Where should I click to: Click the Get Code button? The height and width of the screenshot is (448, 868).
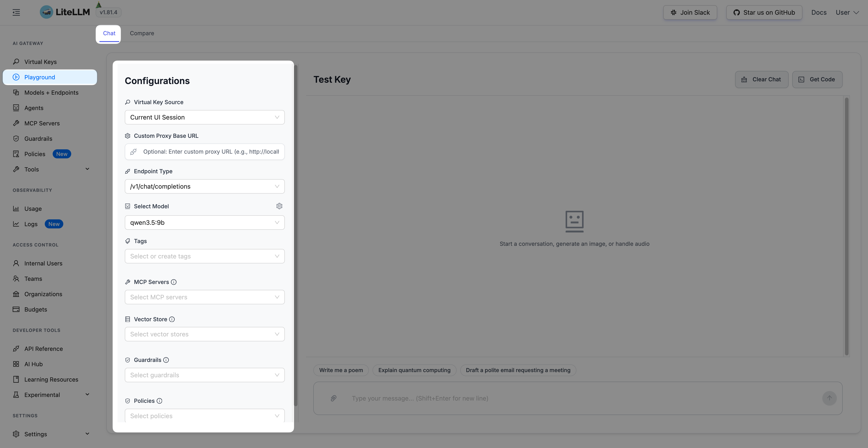817,80
